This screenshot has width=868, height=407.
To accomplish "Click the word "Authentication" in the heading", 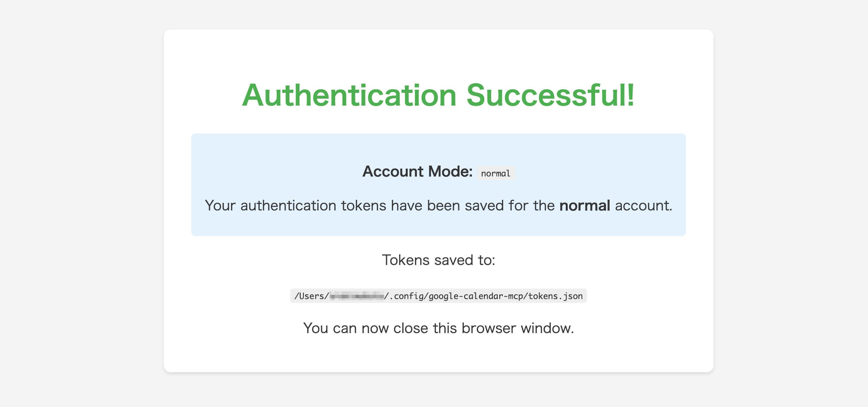I will click(349, 95).
